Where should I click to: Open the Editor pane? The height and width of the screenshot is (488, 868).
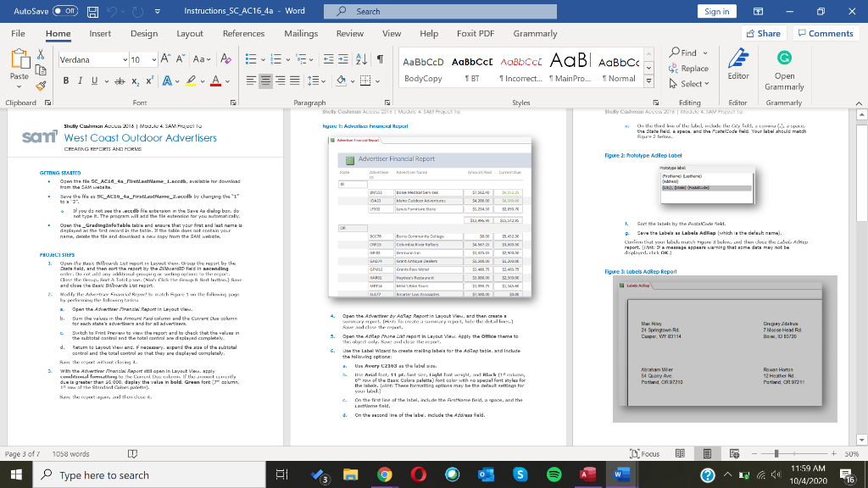(738, 64)
